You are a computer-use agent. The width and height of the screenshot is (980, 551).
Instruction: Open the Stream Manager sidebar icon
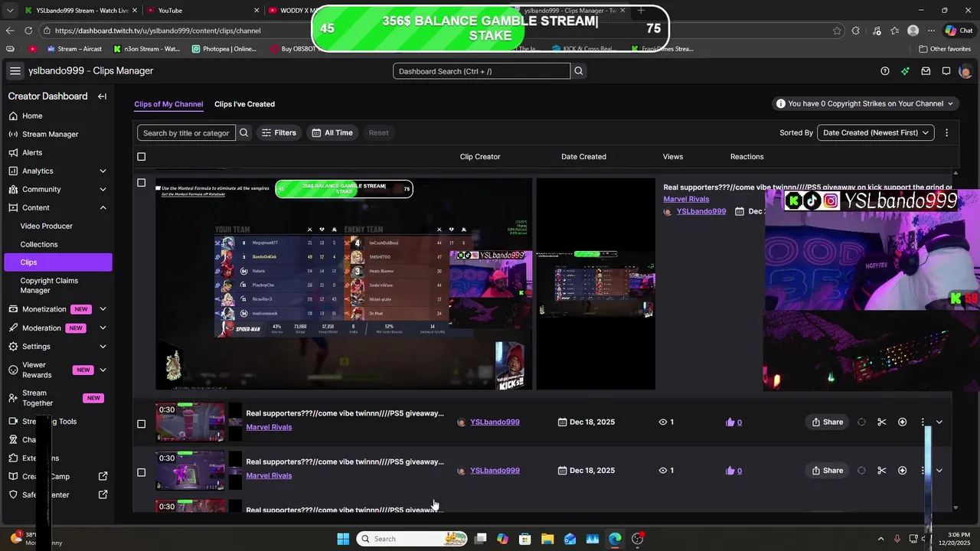[13, 134]
